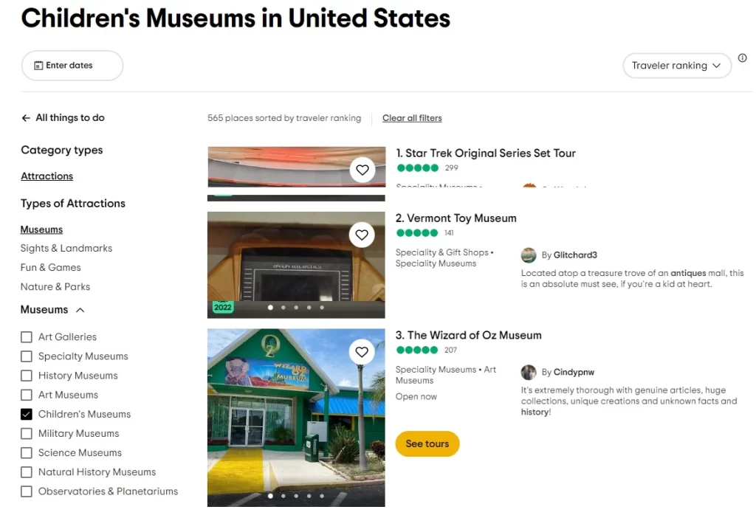Tap heart icon on Wizard of Oz Museum
The width and height of the screenshot is (756, 532).
point(362,352)
